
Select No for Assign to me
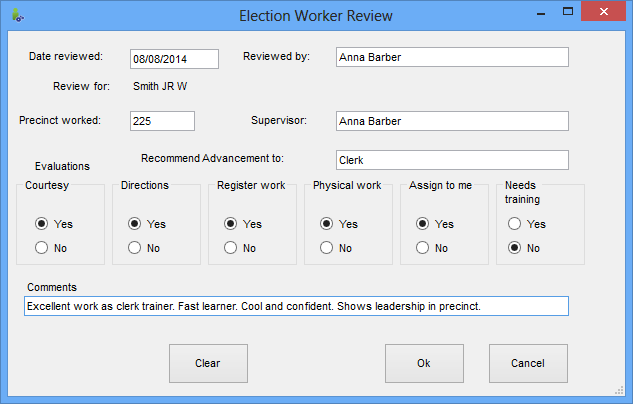pos(422,247)
